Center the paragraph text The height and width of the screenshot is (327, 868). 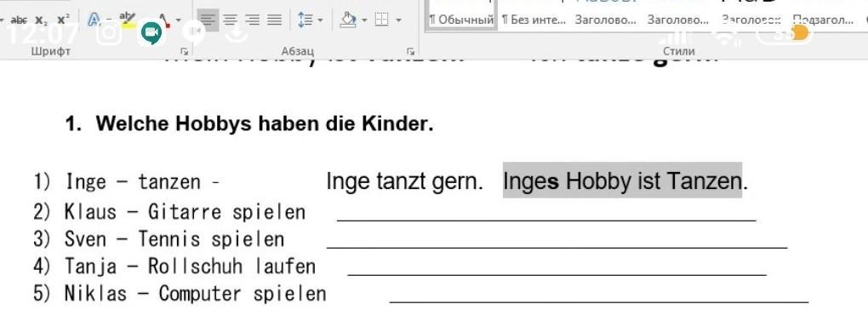pyautogui.click(x=231, y=20)
